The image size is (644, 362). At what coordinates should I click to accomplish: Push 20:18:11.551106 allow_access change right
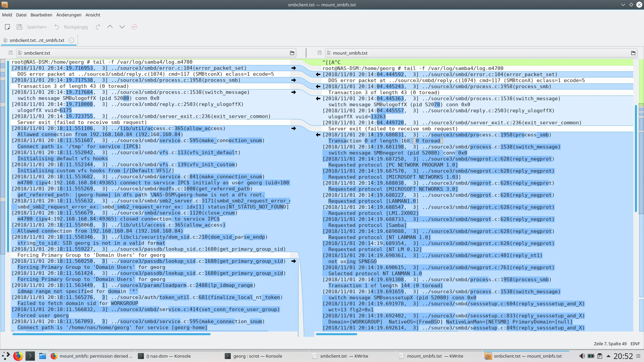point(294,128)
